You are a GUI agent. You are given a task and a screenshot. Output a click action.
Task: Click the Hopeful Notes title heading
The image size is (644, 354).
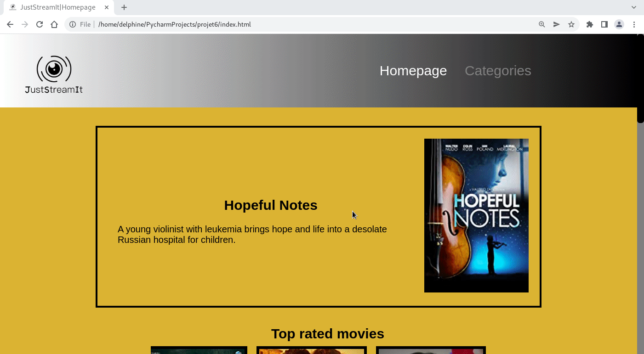271,205
